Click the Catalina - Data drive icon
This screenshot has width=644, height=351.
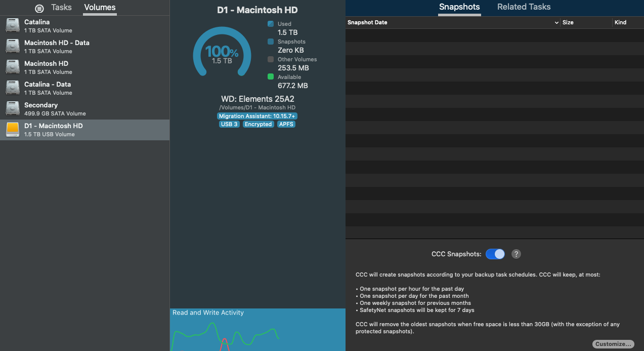(x=13, y=88)
